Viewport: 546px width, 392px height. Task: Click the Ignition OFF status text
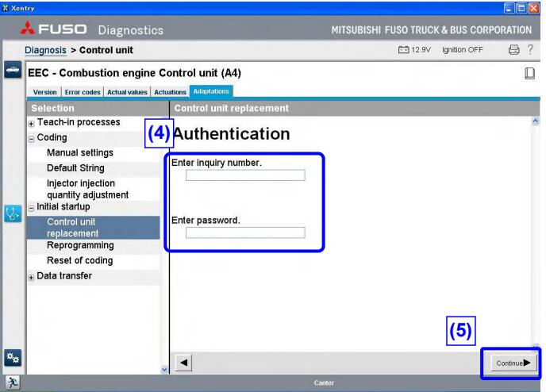coord(463,50)
